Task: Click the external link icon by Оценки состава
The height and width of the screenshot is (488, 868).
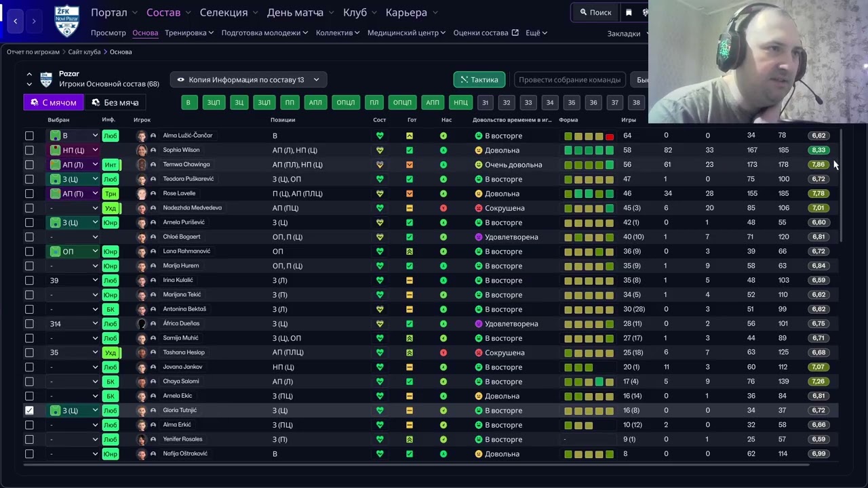Action: tap(515, 33)
